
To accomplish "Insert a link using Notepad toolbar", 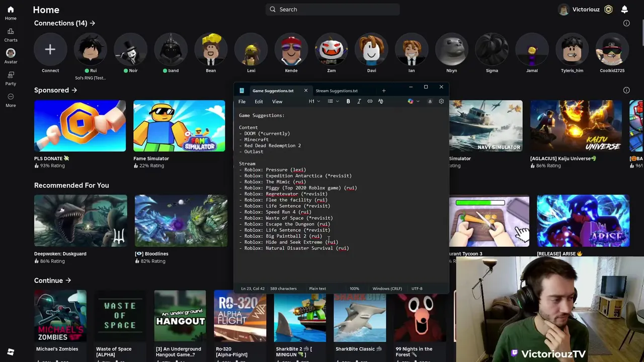I will coord(370,102).
